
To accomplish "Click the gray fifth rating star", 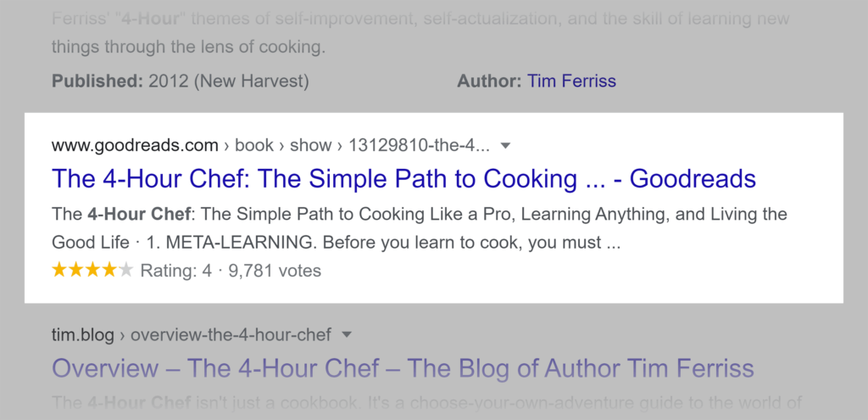I will coord(126,271).
